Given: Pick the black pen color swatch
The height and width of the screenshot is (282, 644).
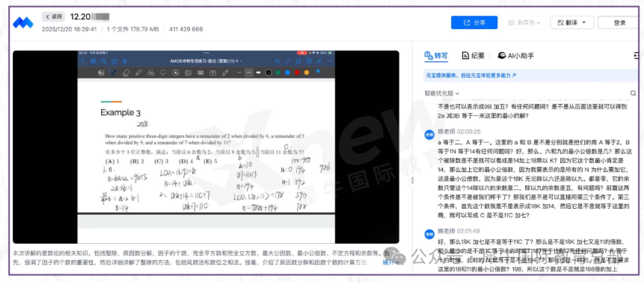Looking at the screenshot, I should 269,73.
